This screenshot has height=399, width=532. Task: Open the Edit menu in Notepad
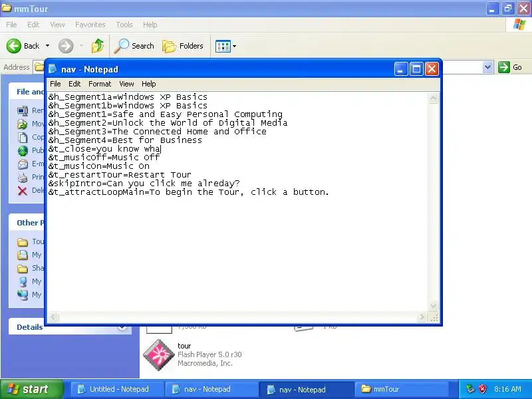click(74, 84)
